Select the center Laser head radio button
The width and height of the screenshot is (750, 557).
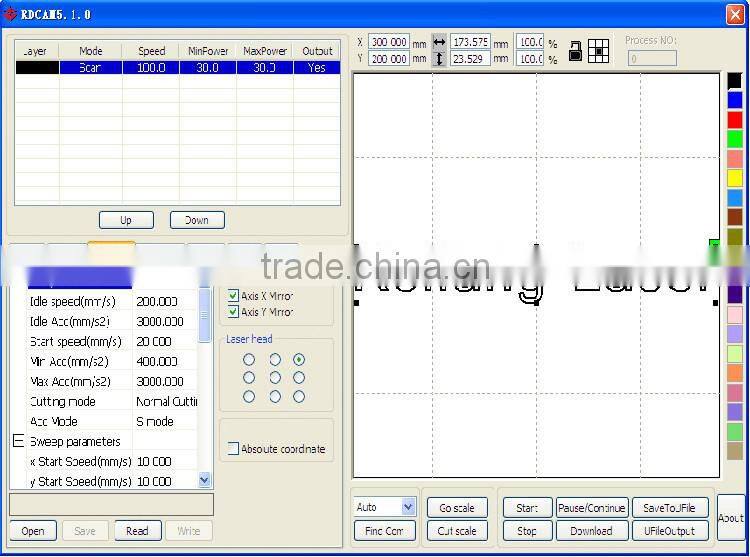274,378
